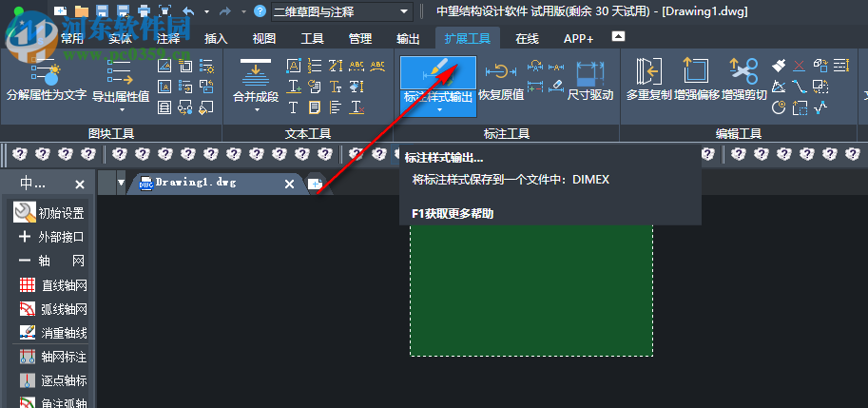Viewport: 868px width, 408px height.
Task: Open the APP+ ribbon tab
Action: 578,38
